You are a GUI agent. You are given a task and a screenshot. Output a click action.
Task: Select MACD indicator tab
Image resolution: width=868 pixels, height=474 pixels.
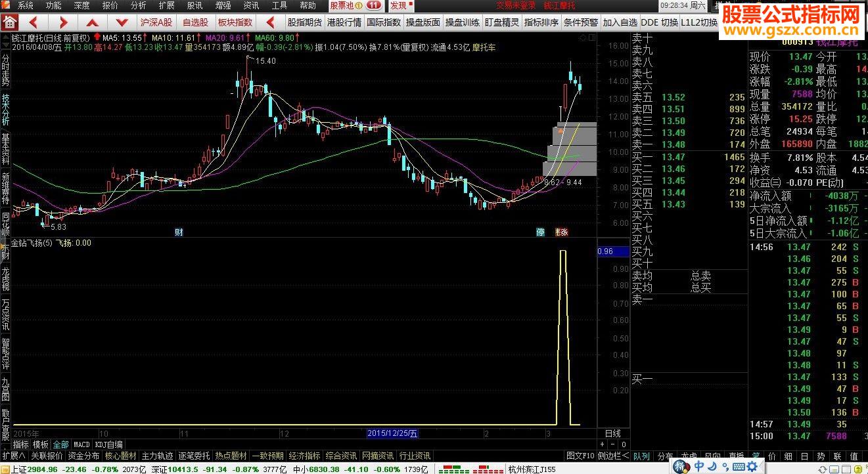(81, 444)
